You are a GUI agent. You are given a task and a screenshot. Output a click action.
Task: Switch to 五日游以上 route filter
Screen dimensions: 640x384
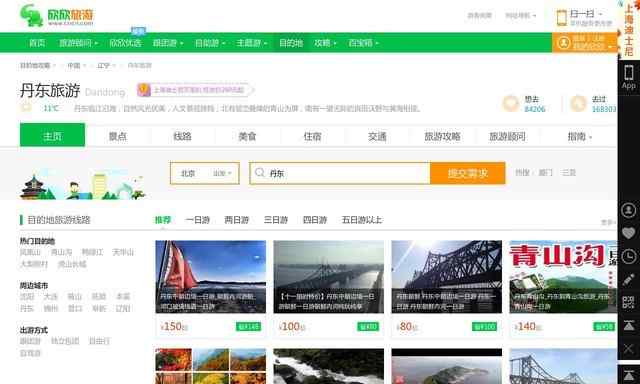coord(362,220)
